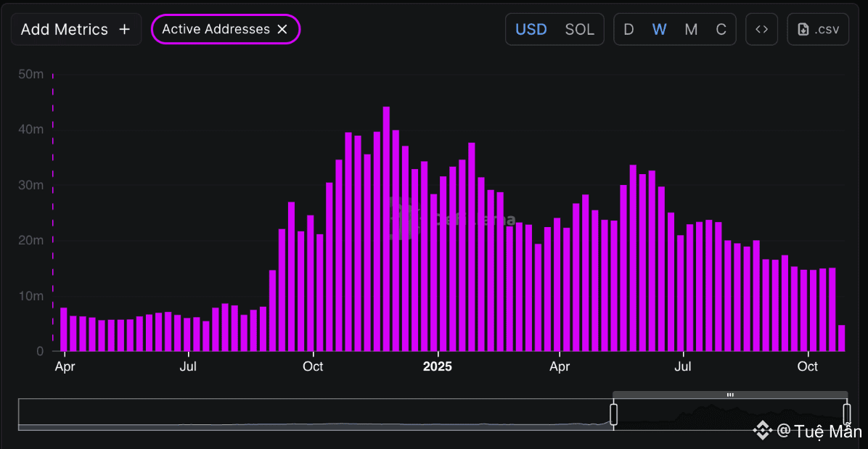Click the Binance logo in watermark

[x=761, y=431]
